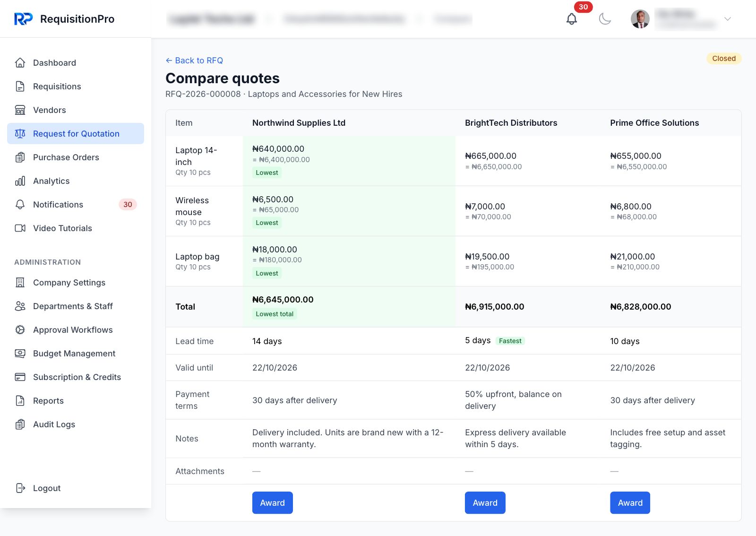This screenshot has height=536, width=756.
Task: Click the ₦6,828,000.00 total value
Action: [x=641, y=307]
